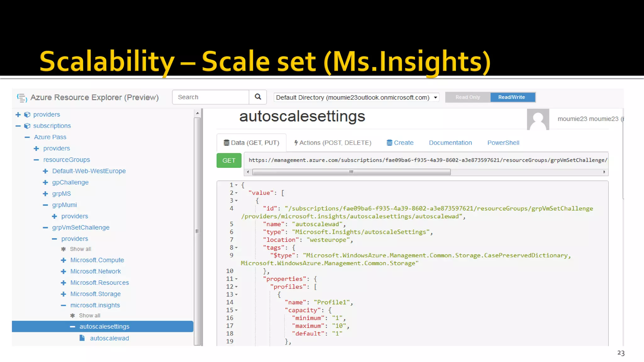Expand the Microsoft.Network provider
644x362 pixels.
(x=64, y=271)
